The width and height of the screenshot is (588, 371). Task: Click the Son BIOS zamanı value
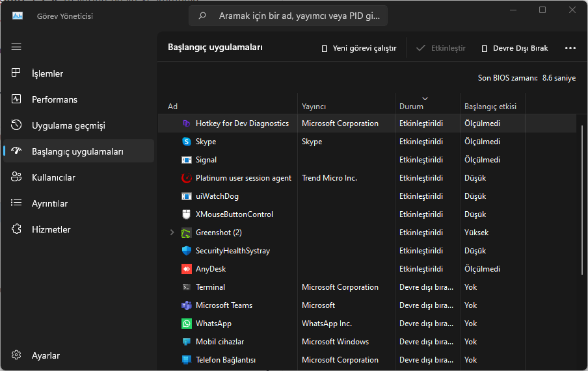pos(559,78)
